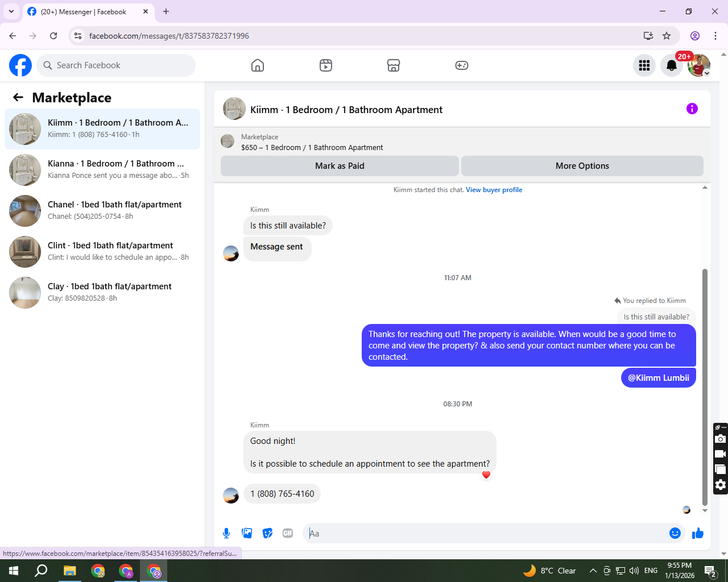Viewport: 728px width, 582px height.
Task: Open File Explorer from the taskbar
Action: [69, 571]
